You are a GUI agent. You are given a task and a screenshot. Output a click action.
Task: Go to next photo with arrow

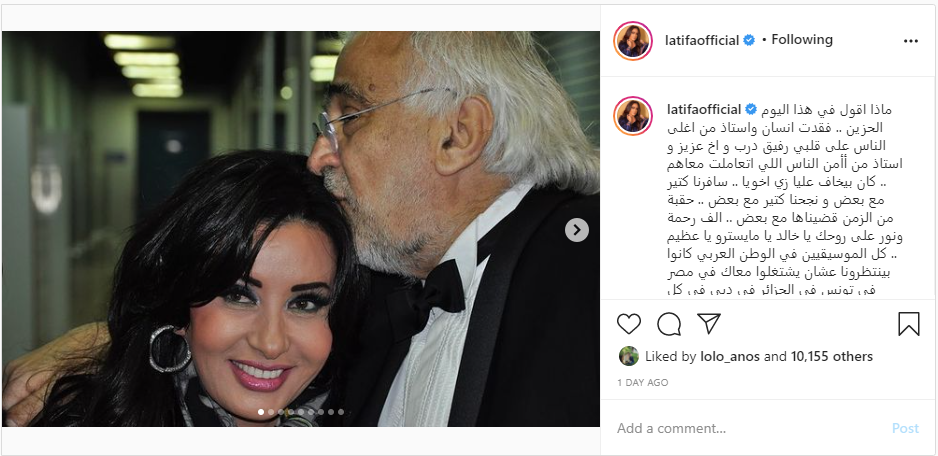click(577, 230)
